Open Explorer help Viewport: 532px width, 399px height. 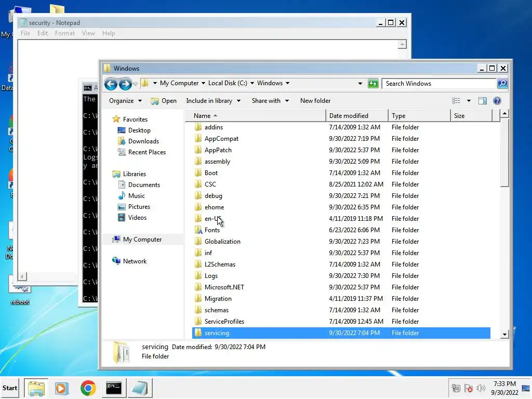[497, 101]
